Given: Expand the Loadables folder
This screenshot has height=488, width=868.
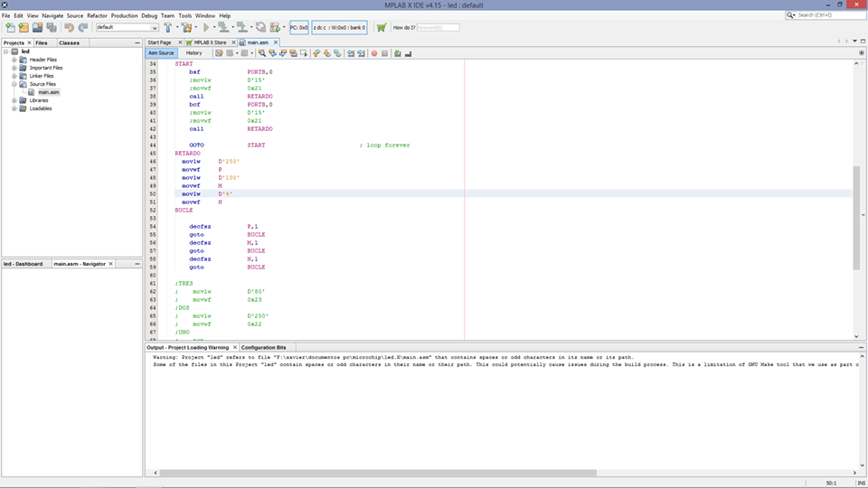Looking at the screenshot, I should (14, 108).
